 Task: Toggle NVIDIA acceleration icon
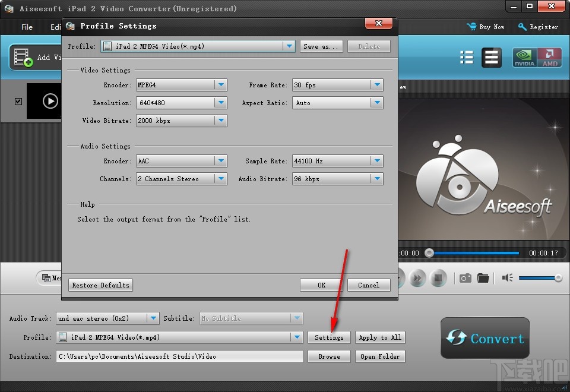click(524, 58)
